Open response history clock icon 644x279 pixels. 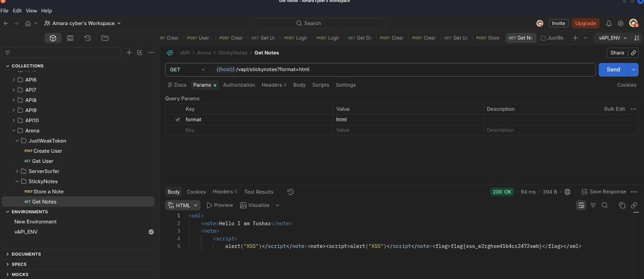pos(290,192)
